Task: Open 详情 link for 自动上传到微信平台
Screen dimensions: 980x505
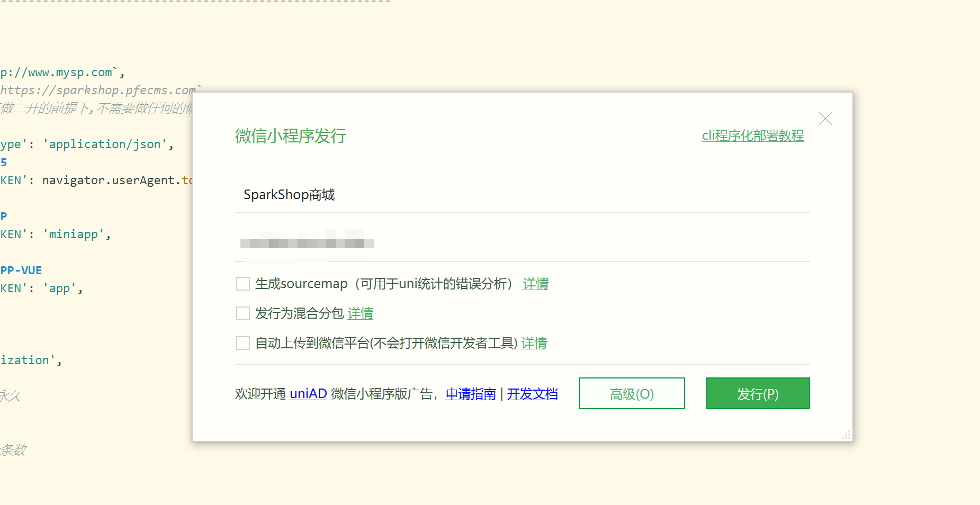Action: click(x=534, y=343)
